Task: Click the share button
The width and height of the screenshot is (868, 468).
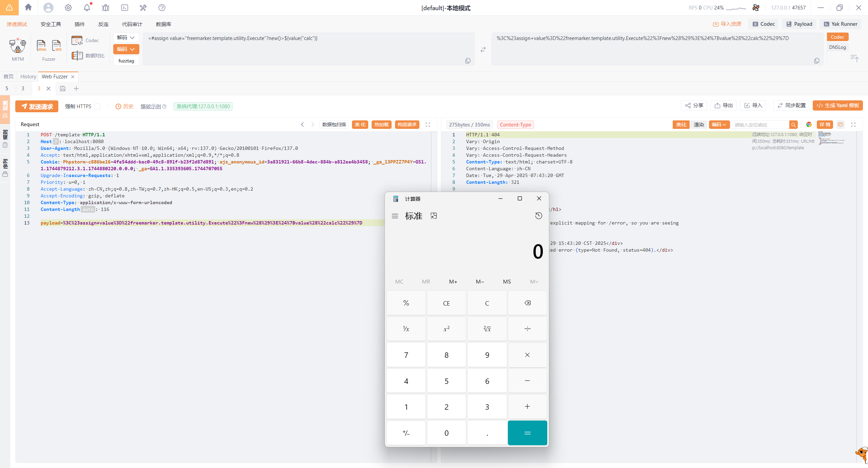Action: pyautogui.click(x=694, y=105)
